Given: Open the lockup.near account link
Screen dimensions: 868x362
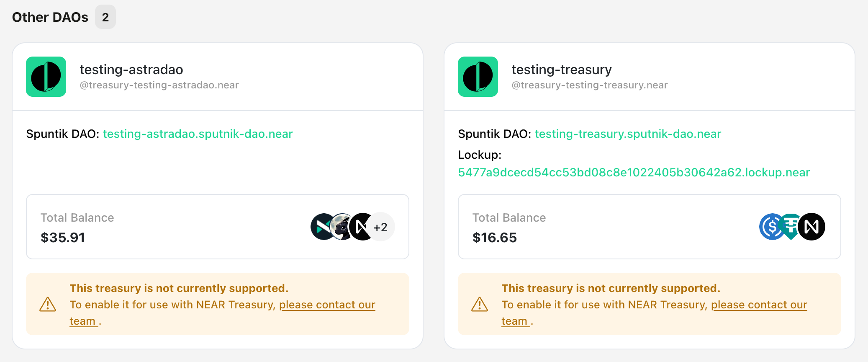Looking at the screenshot, I should [634, 173].
